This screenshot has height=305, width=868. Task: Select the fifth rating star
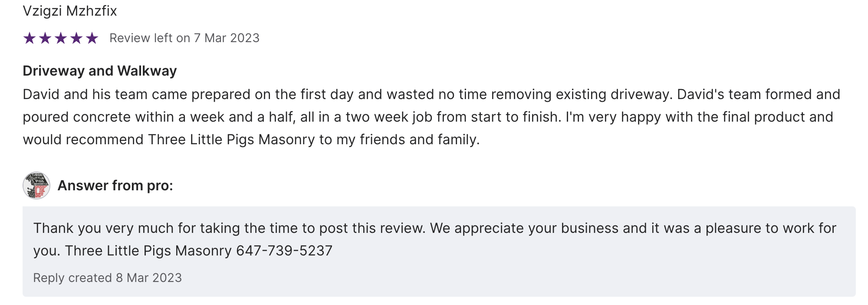[92, 38]
